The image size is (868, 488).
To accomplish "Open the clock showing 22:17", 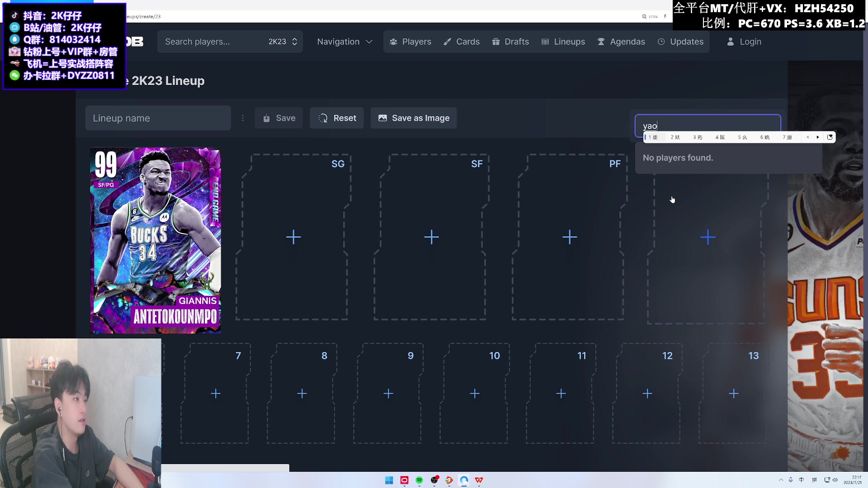I will click(x=853, y=480).
